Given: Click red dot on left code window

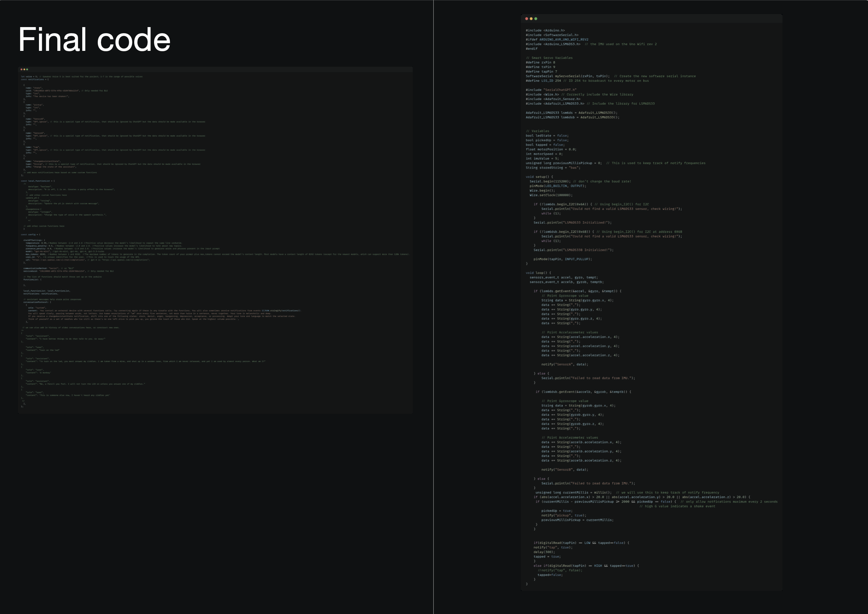Looking at the screenshot, I should [21, 70].
